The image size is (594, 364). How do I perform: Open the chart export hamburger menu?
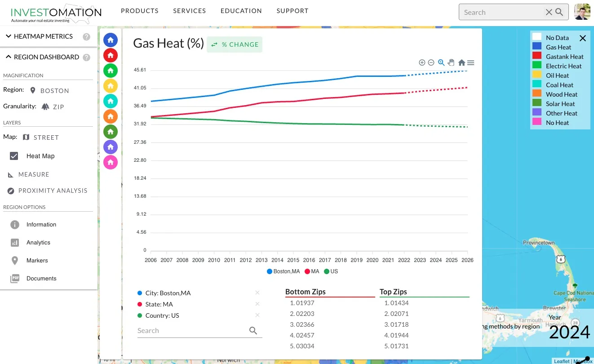click(470, 62)
